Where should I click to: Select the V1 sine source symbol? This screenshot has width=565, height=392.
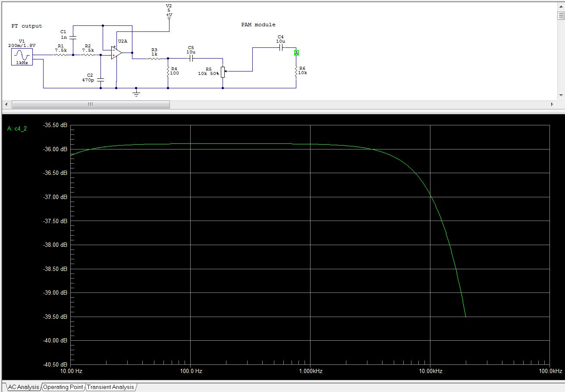(22, 57)
